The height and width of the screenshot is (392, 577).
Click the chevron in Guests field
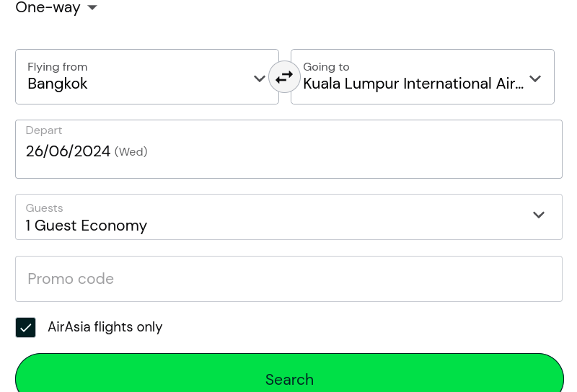point(539,215)
